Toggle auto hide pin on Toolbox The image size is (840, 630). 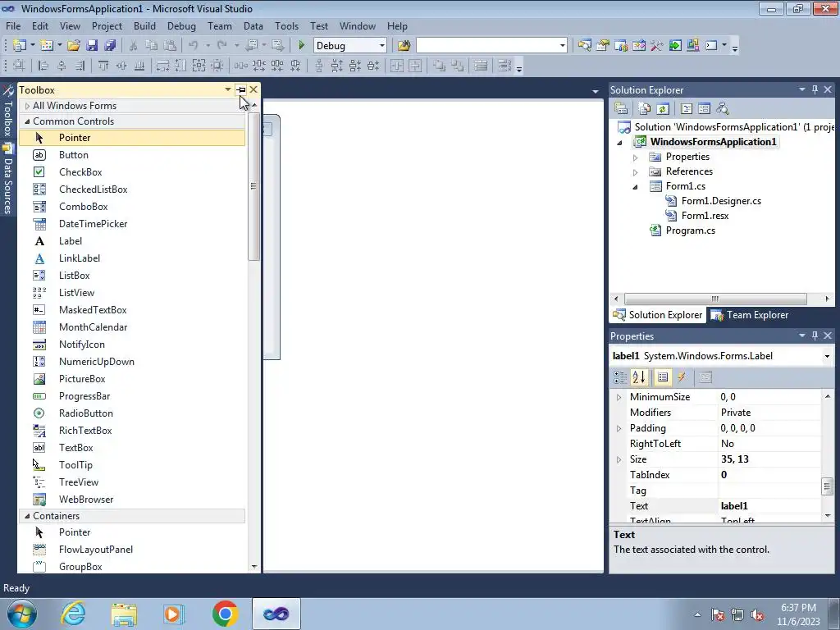tap(241, 90)
